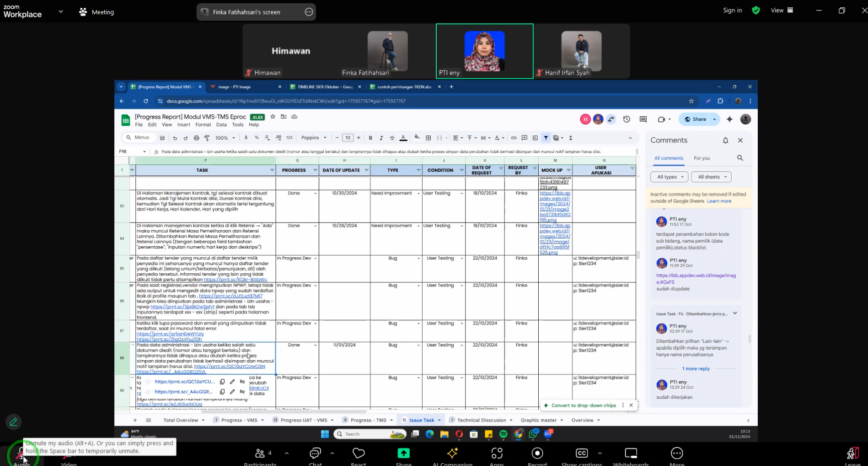This screenshot has height=466, width=868.
Task: Open the Zoom Apps icon
Action: coord(497,453)
